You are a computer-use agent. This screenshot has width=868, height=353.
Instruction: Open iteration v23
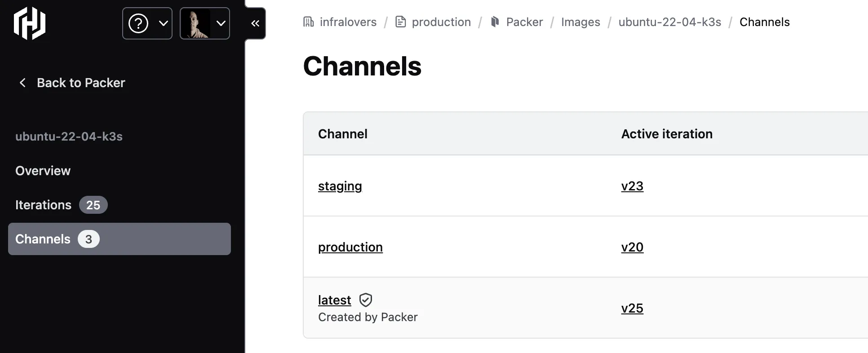(632, 186)
